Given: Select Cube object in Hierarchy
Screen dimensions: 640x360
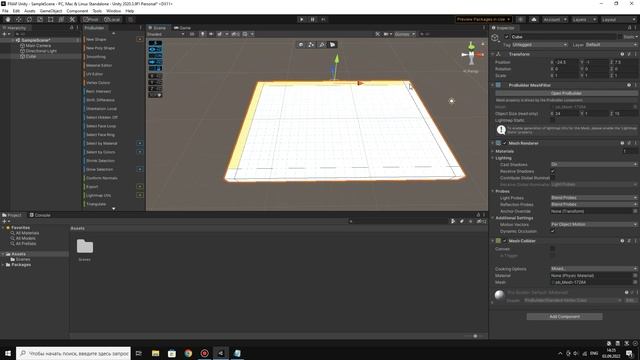Looking at the screenshot, I should 31,56.
